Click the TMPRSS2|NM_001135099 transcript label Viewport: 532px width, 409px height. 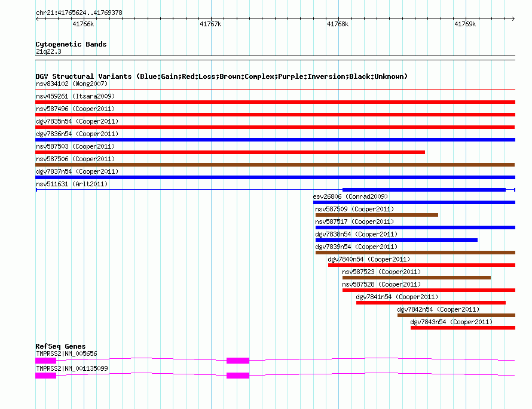(x=72, y=368)
